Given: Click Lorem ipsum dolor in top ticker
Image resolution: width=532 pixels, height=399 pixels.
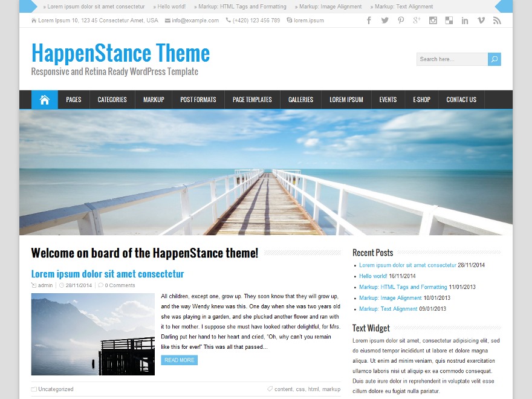Looking at the screenshot, I should (x=96, y=7).
